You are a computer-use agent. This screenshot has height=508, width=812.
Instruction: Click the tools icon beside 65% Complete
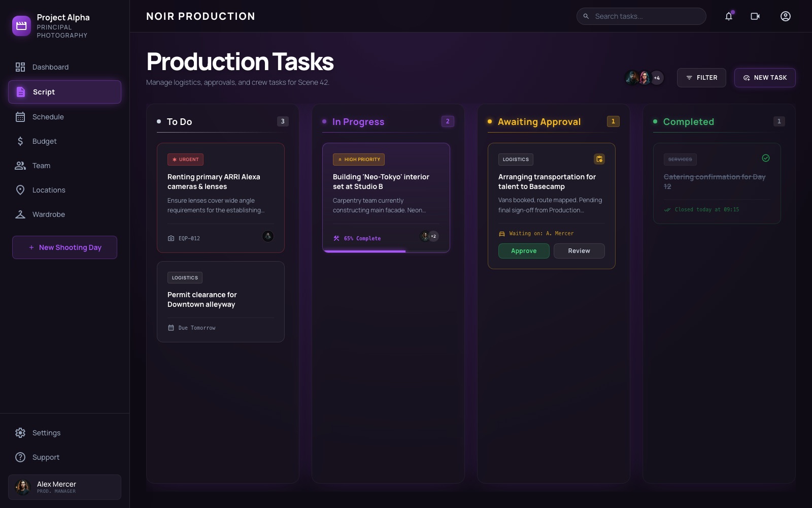(x=336, y=238)
